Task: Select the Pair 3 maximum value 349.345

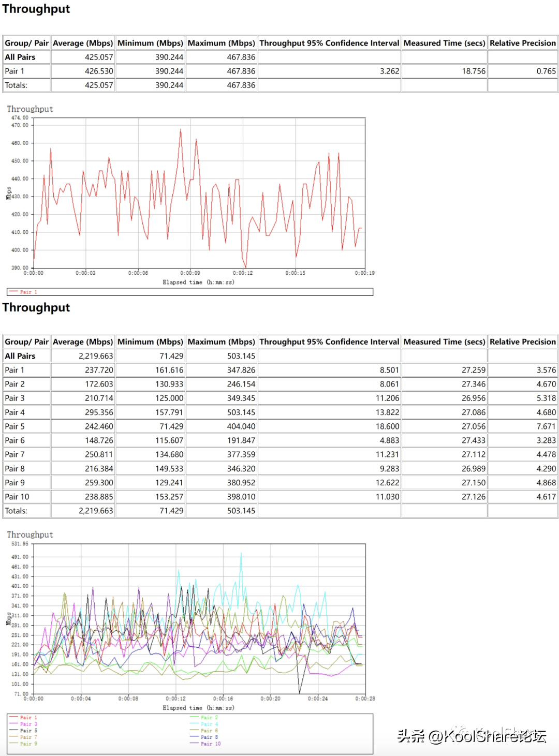Action: pos(241,398)
